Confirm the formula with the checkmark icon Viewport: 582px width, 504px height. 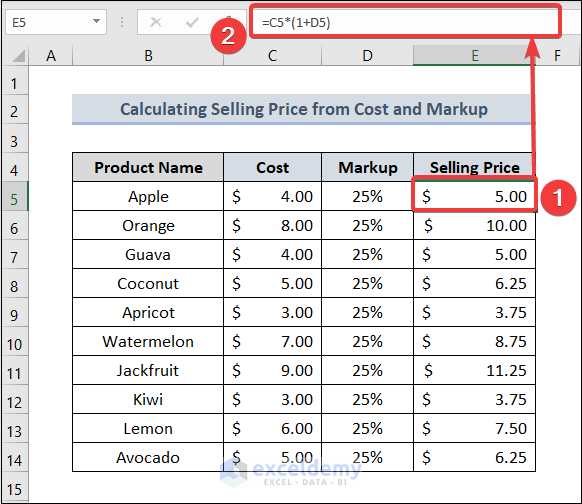click(x=192, y=22)
